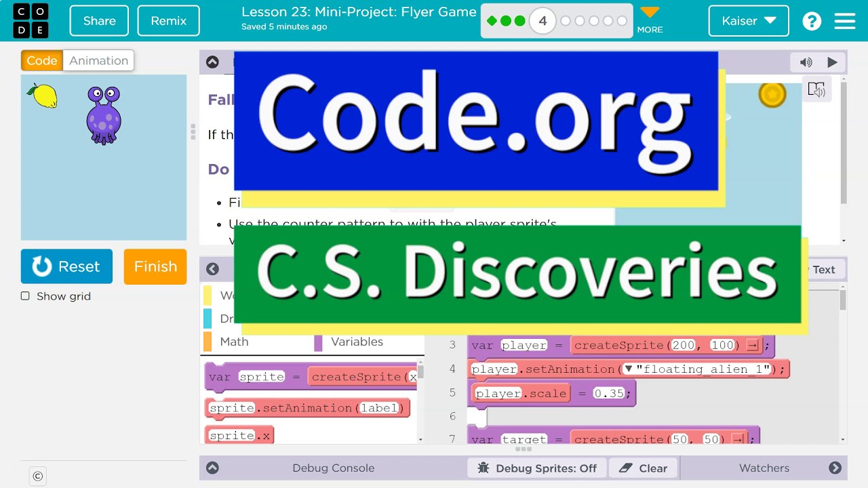Go to the second completed green level bubble

(506, 21)
